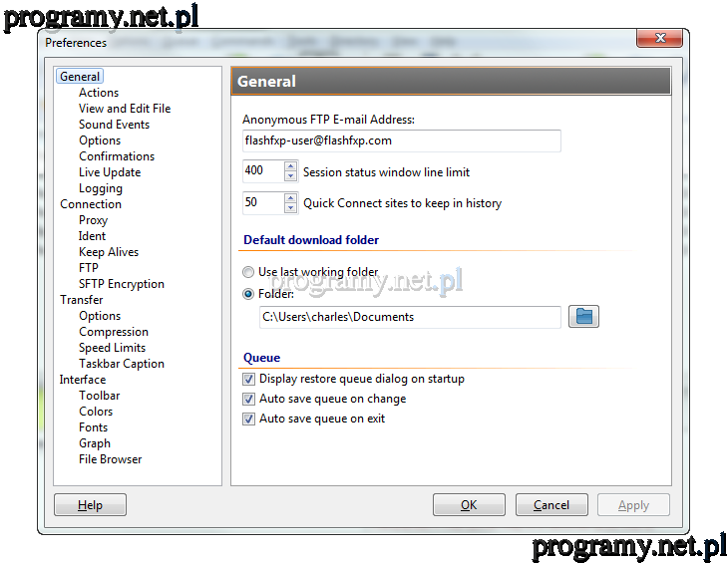This screenshot has width=728, height=563.
Task: Toggle Display restore queue dialog on startup
Action: point(249,380)
